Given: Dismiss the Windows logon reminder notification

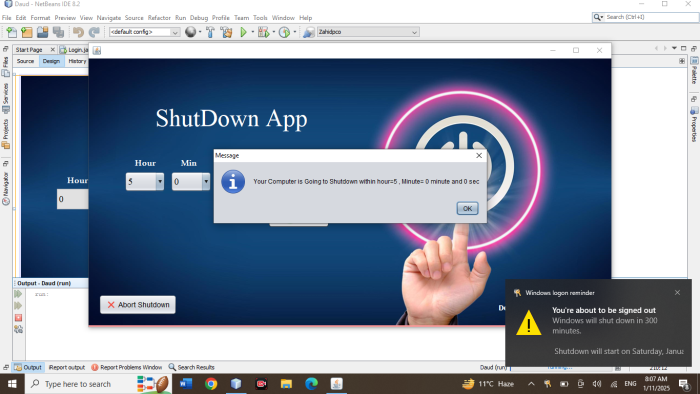Looking at the screenshot, I should pos(677,293).
